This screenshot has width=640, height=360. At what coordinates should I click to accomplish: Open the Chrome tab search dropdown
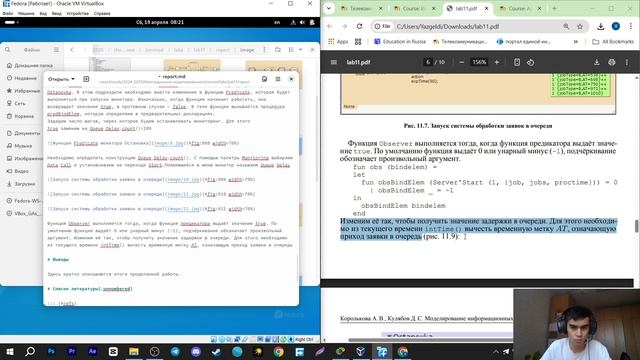(329, 8)
